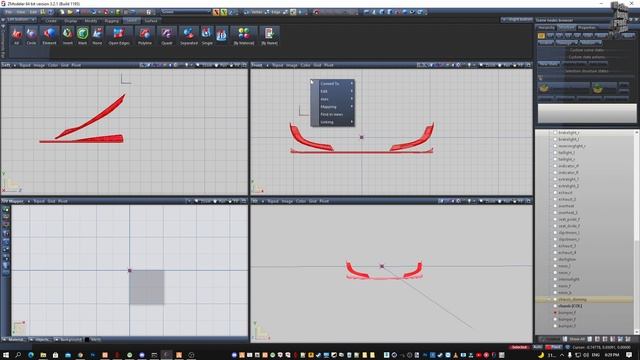The height and width of the screenshot is (360, 640).
Task: Pick the Element selection tool
Action: (x=49, y=36)
